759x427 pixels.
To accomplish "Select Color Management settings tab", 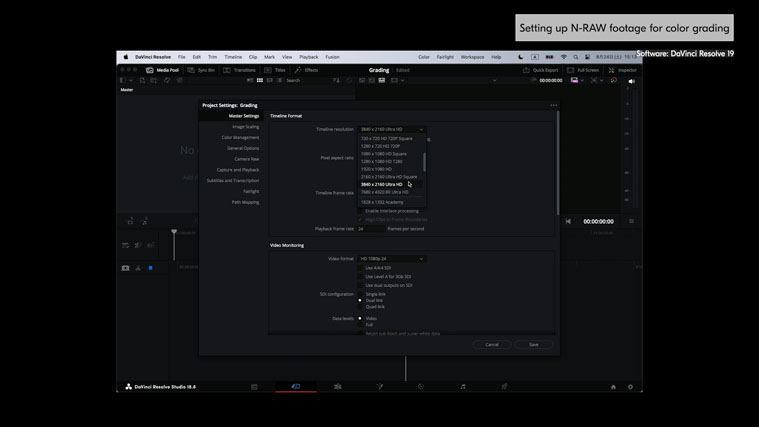I will click(240, 137).
